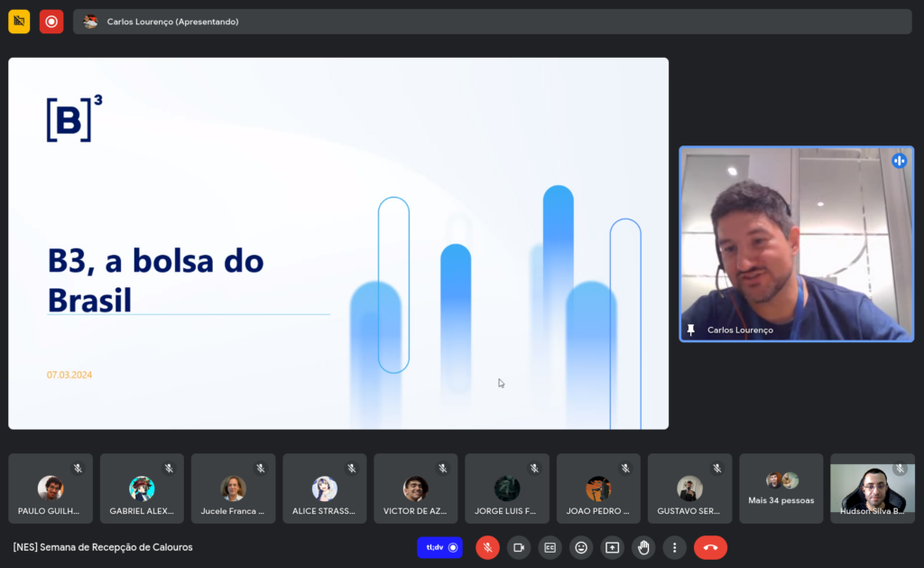
Task: Click the tl;dv recorder button
Action: coord(439,547)
